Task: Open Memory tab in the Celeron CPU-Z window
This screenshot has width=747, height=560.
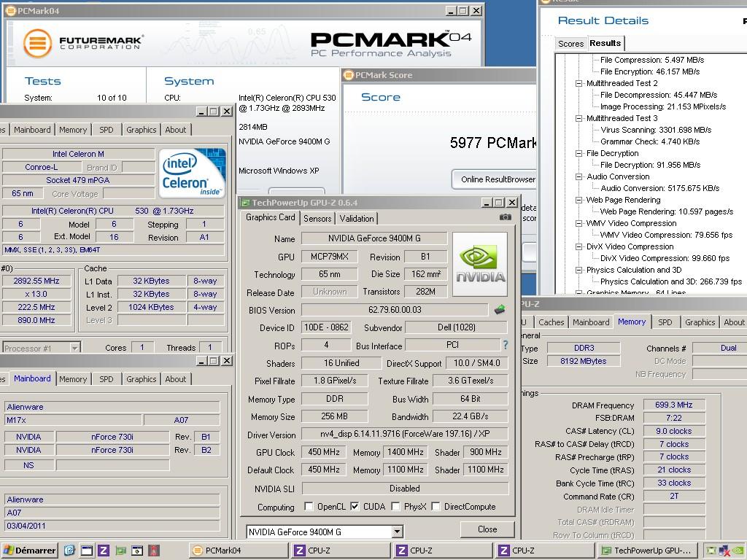Action: point(73,130)
